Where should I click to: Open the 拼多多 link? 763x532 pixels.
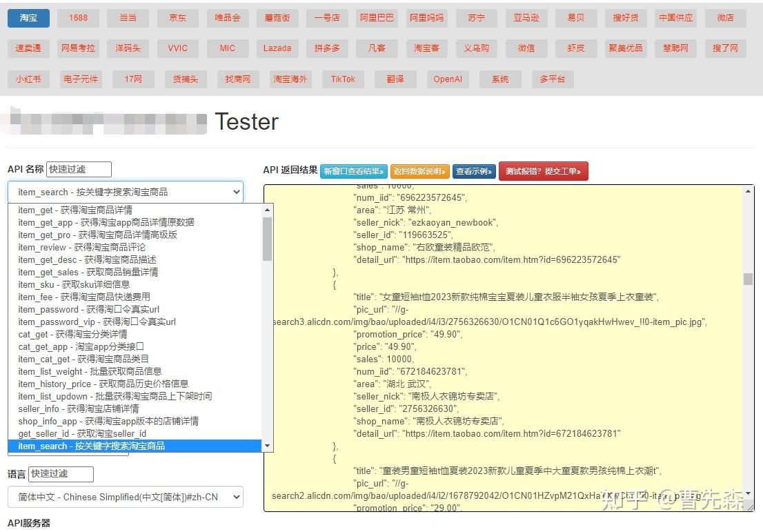pyautogui.click(x=327, y=48)
